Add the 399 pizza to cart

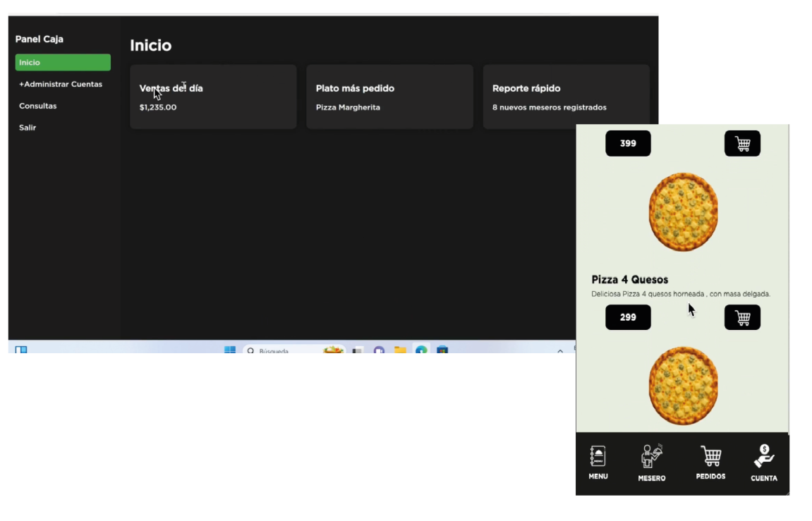click(x=742, y=144)
